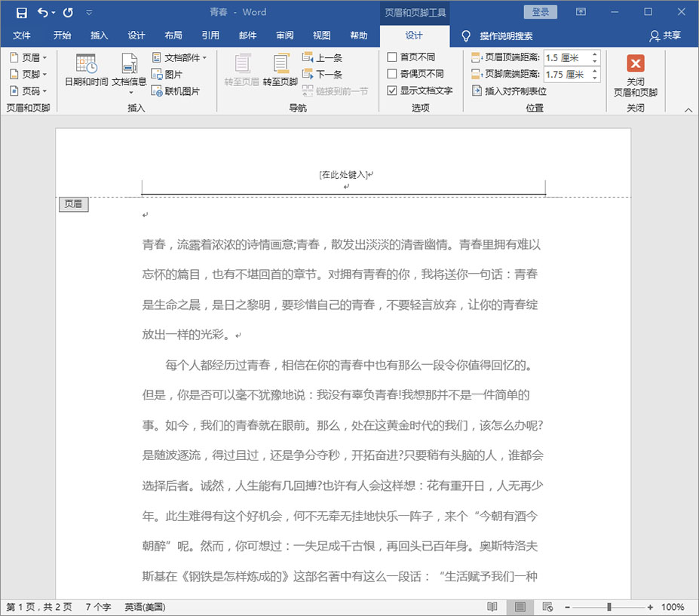Screen dimensions: 699x616
Task: Click the zoom slider handle
Action: tap(609, 607)
